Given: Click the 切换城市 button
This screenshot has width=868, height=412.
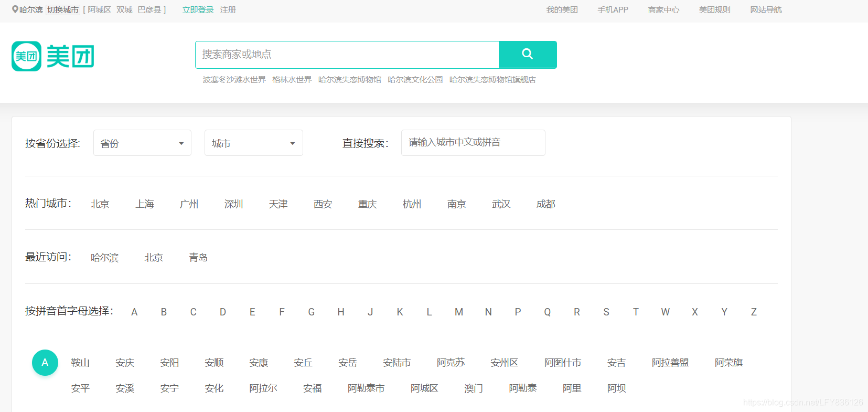Looking at the screenshot, I should (63, 9).
